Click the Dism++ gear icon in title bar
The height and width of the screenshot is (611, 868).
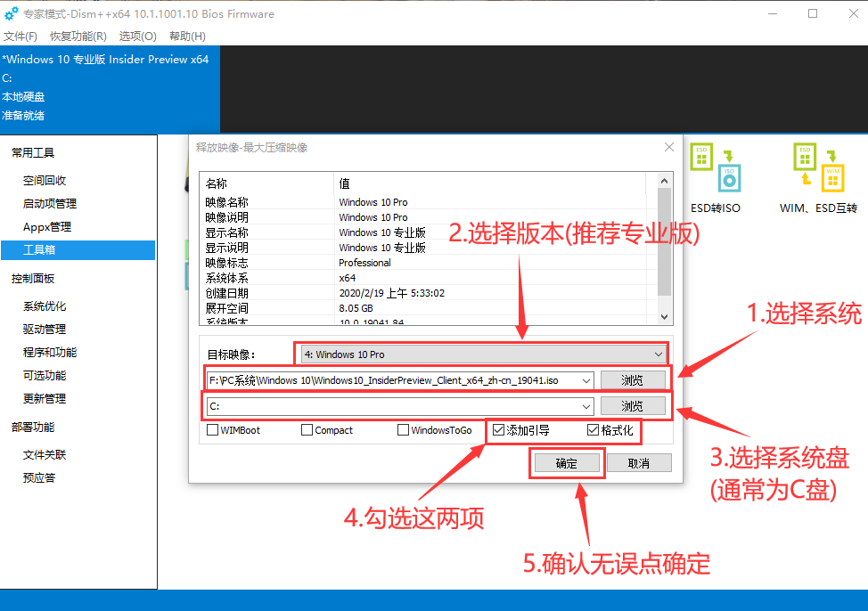12,14
